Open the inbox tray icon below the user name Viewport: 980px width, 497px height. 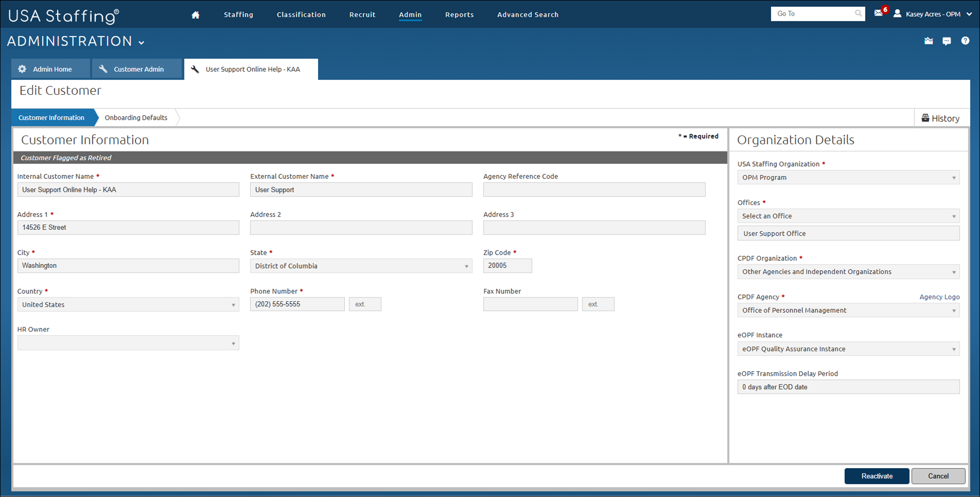coord(928,41)
